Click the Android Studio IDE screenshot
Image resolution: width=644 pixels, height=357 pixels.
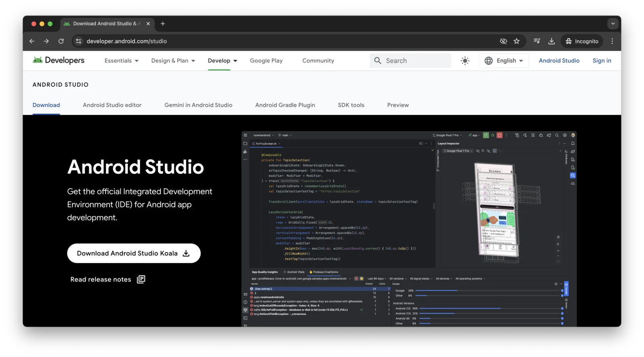pyautogui.click(x=409, y=228)
